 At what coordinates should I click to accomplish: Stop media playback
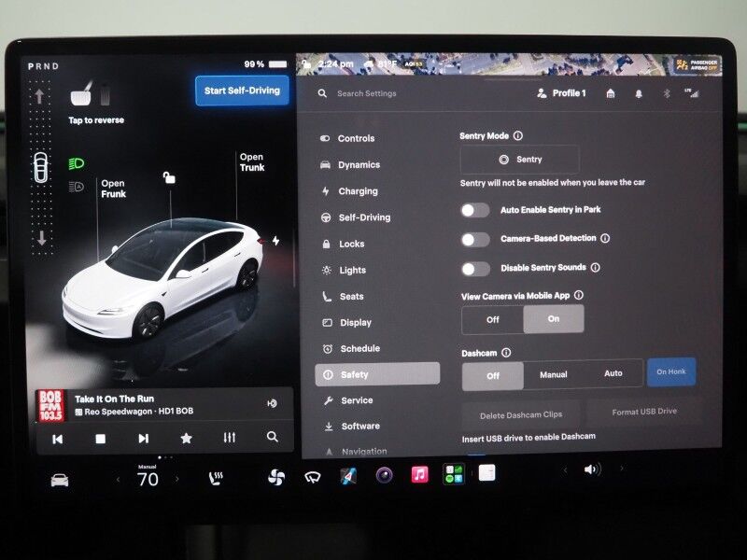click(x=100, y=439)
